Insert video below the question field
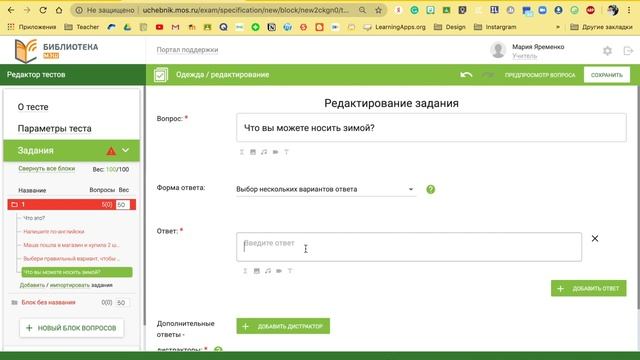The image size is (640, 360). 276,152
